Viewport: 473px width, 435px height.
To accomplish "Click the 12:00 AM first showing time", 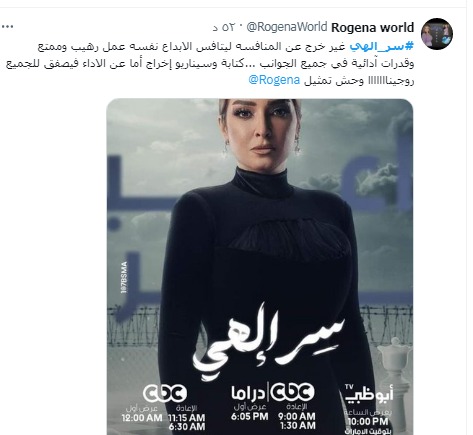I will [x=142, y=418].
